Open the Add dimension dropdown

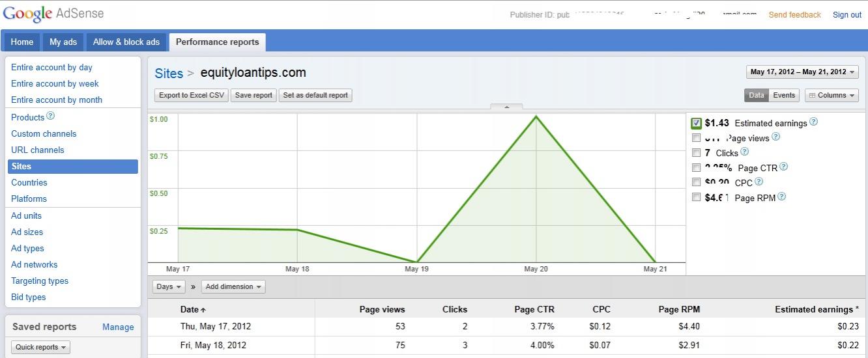coord(233,286)
